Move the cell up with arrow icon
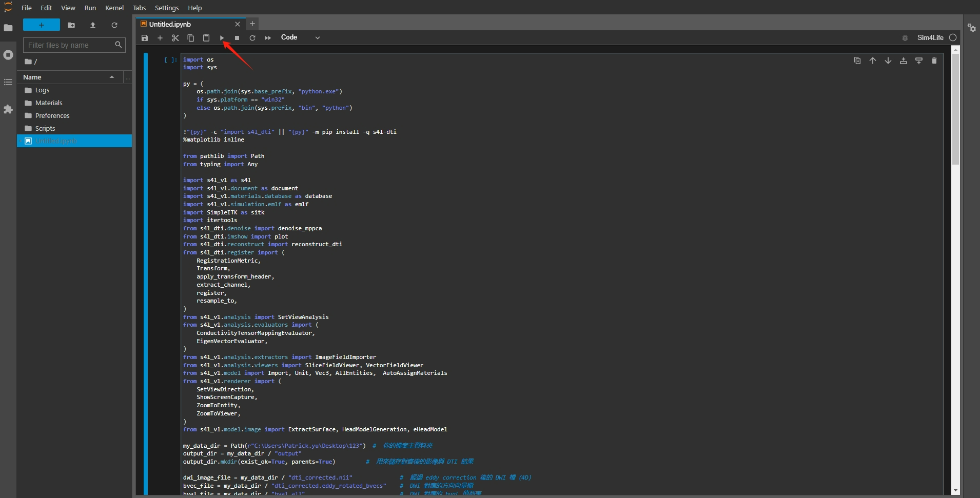980x498 pixels. tap(872, 61)
